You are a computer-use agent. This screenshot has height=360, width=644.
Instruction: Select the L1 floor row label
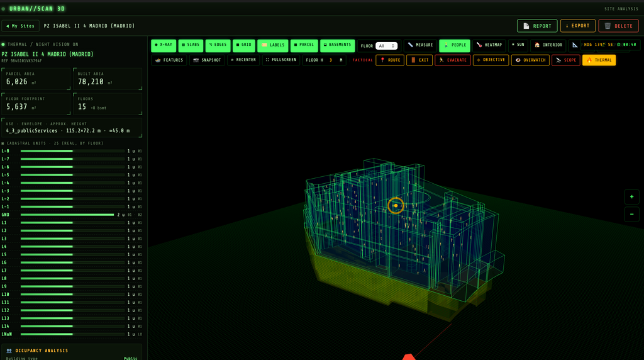click(x=4, y=223)
